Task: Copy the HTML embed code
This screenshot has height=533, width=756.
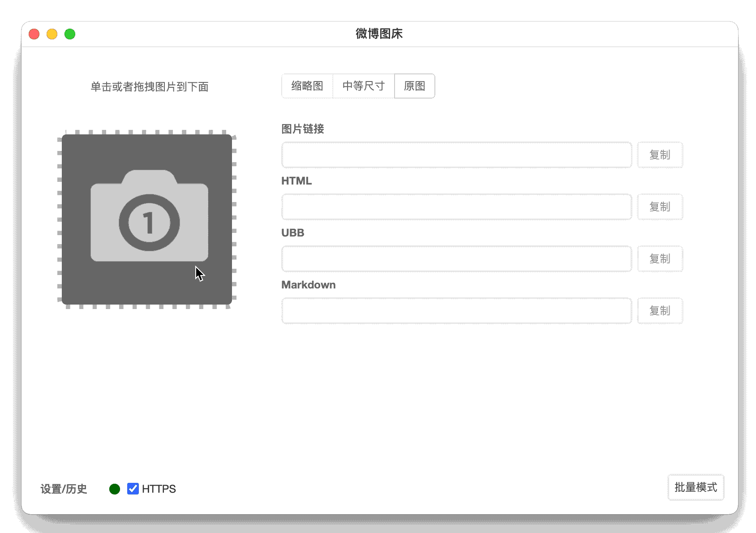Action: pos(660,206)
